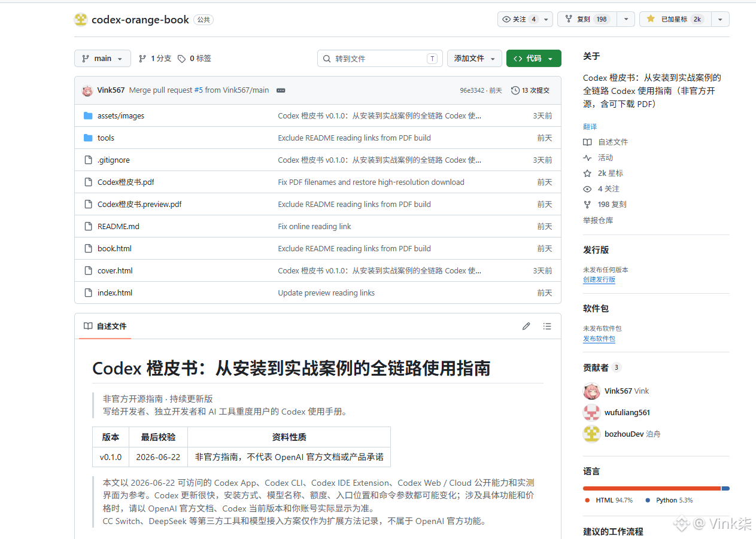Open Python 5.3% language link
The width and height of the screenshot is (756, 539).
pyautogui.click(x=669, y=500)
